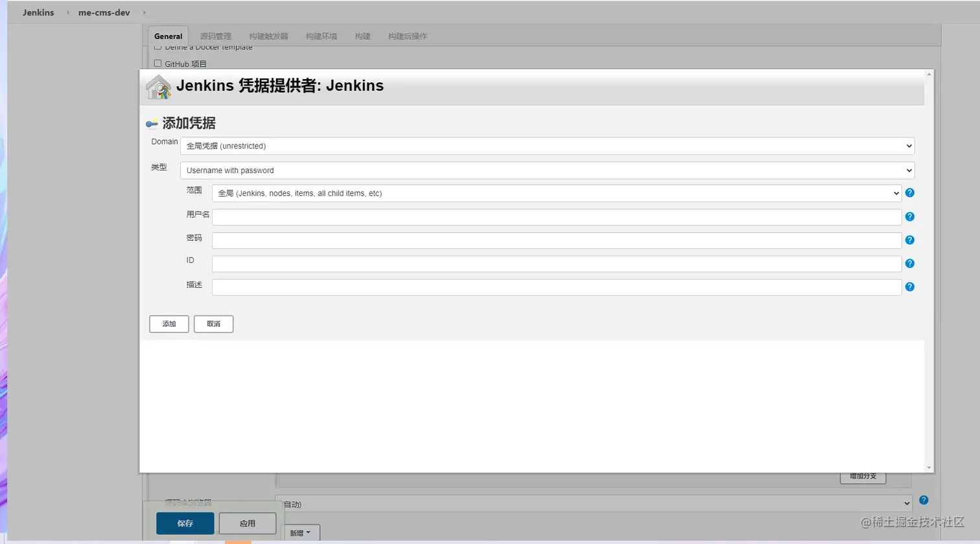Screen dimensions: 980x544
Task: Click the Jenkins credentials provider house icon
Action: (x=158, y=87)
